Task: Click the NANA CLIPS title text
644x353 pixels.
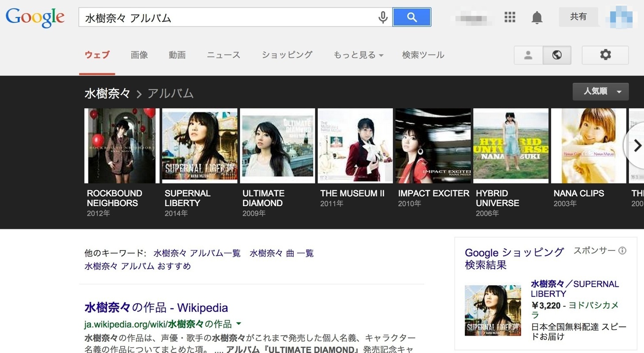Action: point(579,193)
